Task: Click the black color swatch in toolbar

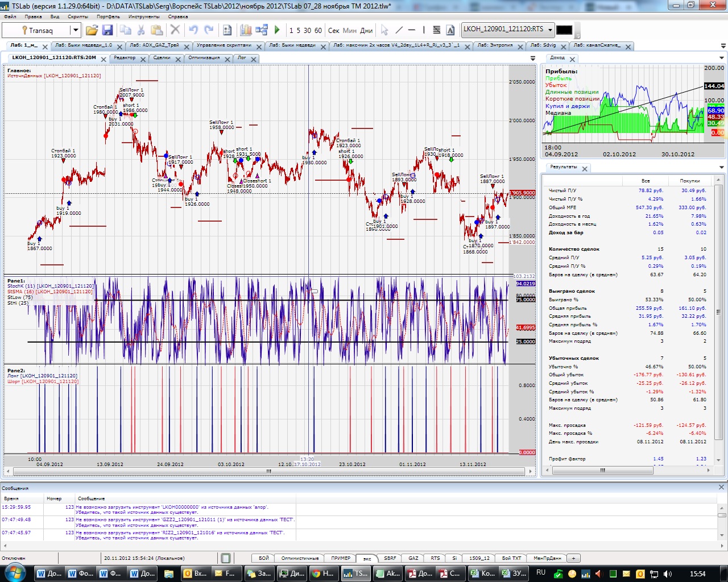Action: pyautogui.click(x=564, y=30)
